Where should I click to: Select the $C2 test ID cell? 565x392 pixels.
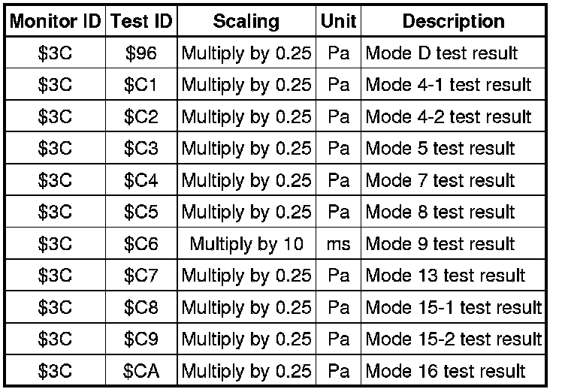141,117
